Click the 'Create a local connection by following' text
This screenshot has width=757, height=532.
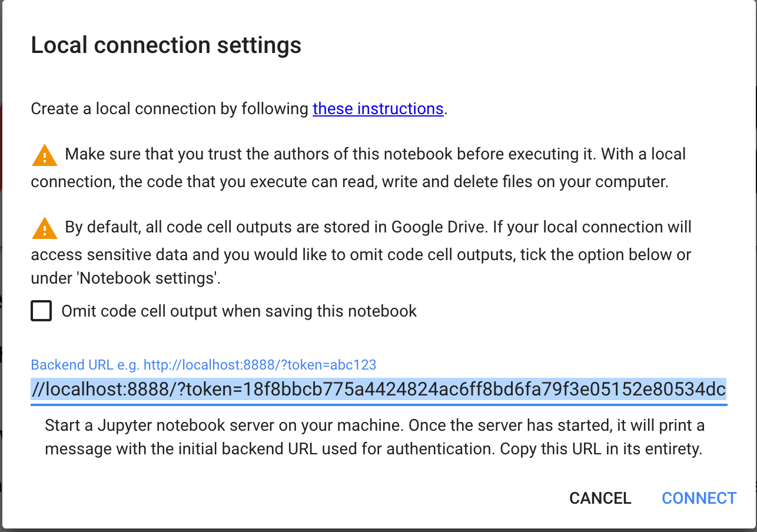coord(170,109)
